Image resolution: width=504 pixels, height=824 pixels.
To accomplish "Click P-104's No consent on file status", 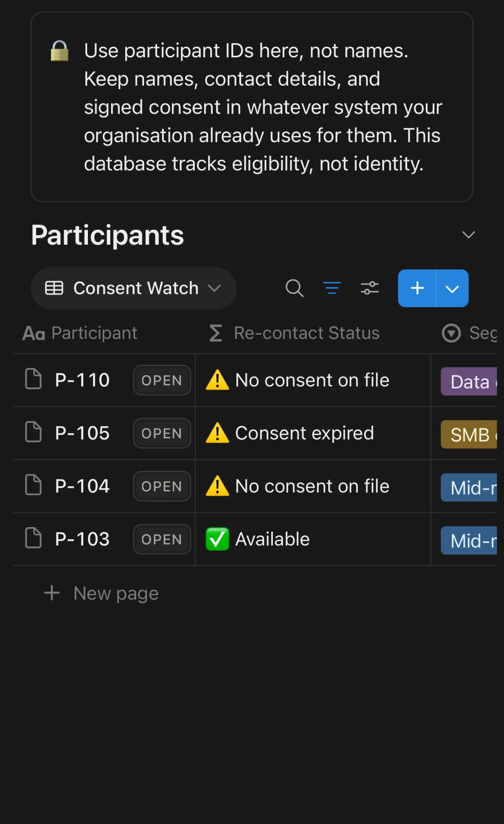I will tap(312, 486).
